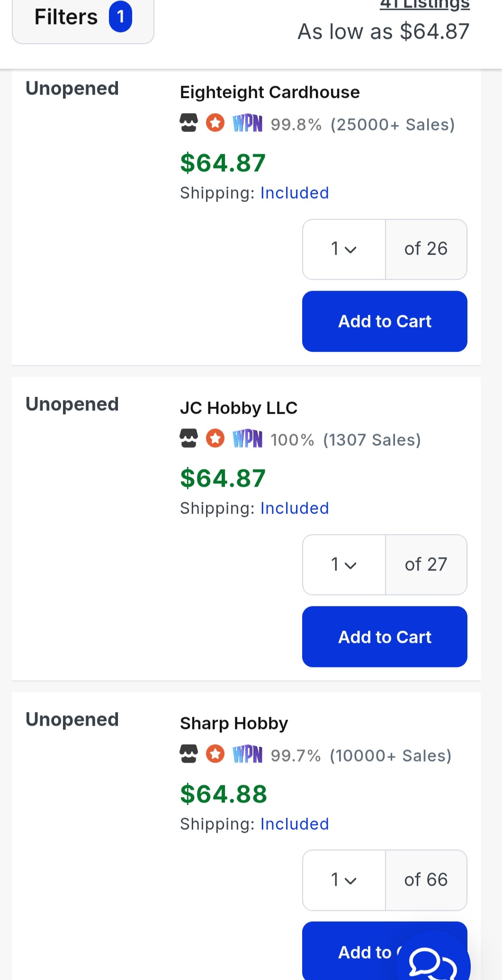Image resolution: width=502 pixels, height=980 pixels.
Task: Click Sharp Hobby orange star badge
Action: click(215, 754)
